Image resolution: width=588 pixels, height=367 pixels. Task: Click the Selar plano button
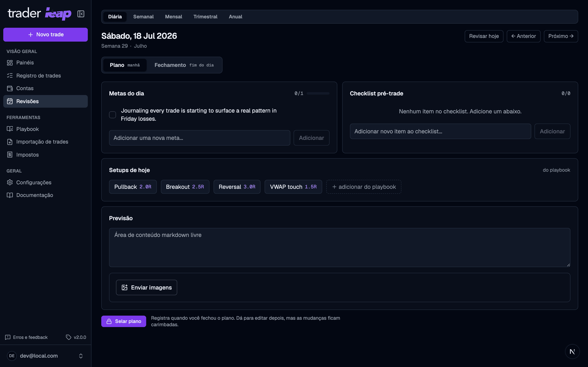coord(124,321)
